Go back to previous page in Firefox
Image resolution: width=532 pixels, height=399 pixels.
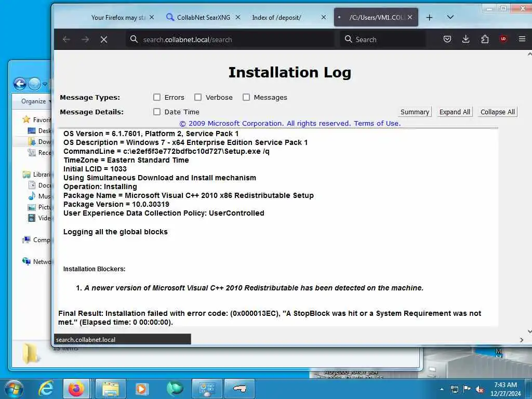point(66,39)
